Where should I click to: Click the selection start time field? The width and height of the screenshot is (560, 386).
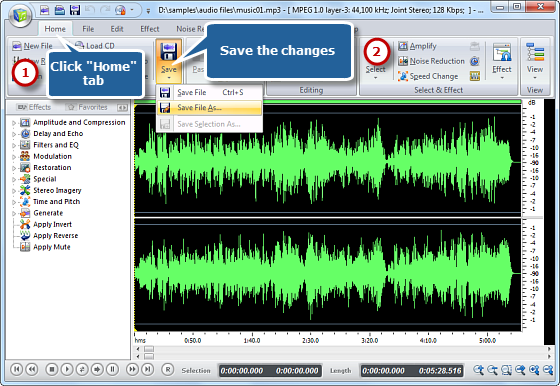pos(242,371)
